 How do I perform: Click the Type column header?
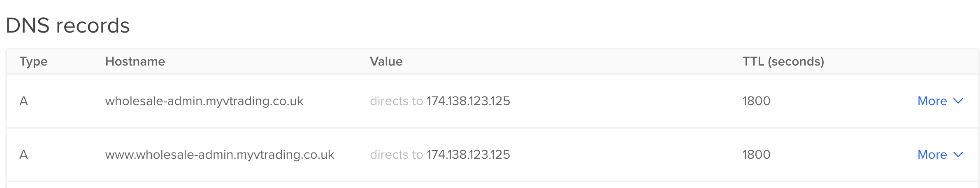(x=33, y=61)
